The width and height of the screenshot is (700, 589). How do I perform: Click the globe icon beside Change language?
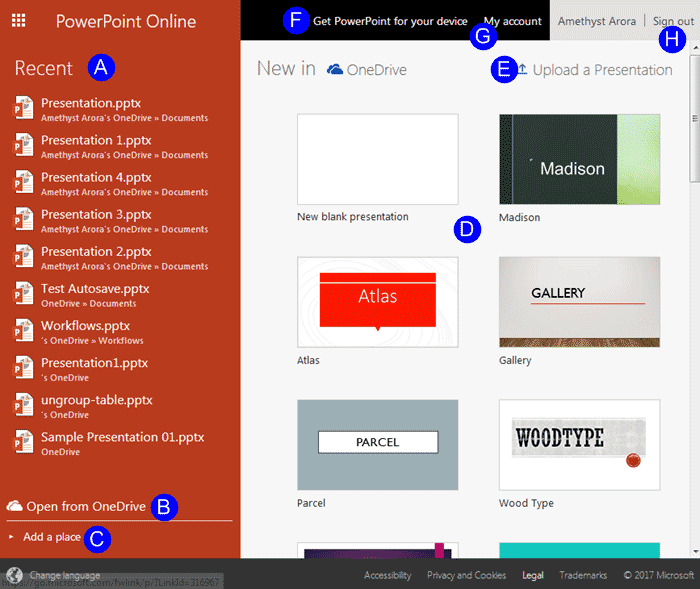[14, 575]
